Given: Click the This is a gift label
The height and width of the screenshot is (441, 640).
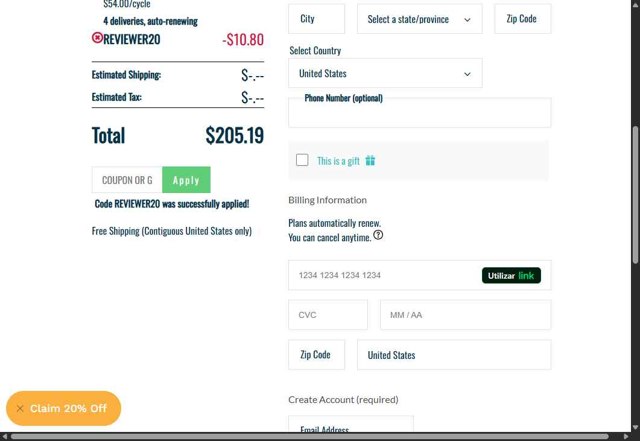Looking at the screenshot, I should (338, 160).
